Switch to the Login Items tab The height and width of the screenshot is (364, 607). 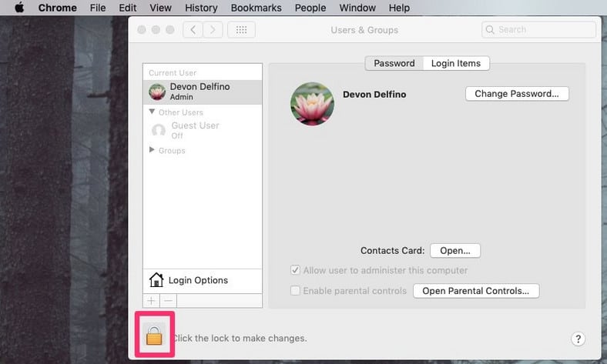pyautogui.click(x=456, y=63)
